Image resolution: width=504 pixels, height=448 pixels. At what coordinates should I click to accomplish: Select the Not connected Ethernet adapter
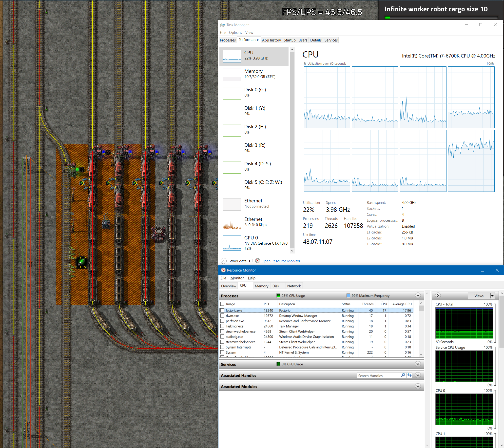[x=254, y=204]
